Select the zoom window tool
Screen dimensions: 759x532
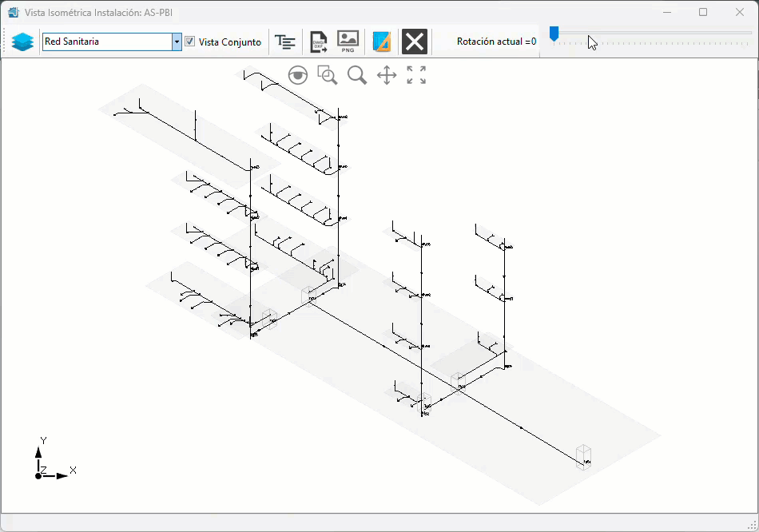[x=328, y=76]
